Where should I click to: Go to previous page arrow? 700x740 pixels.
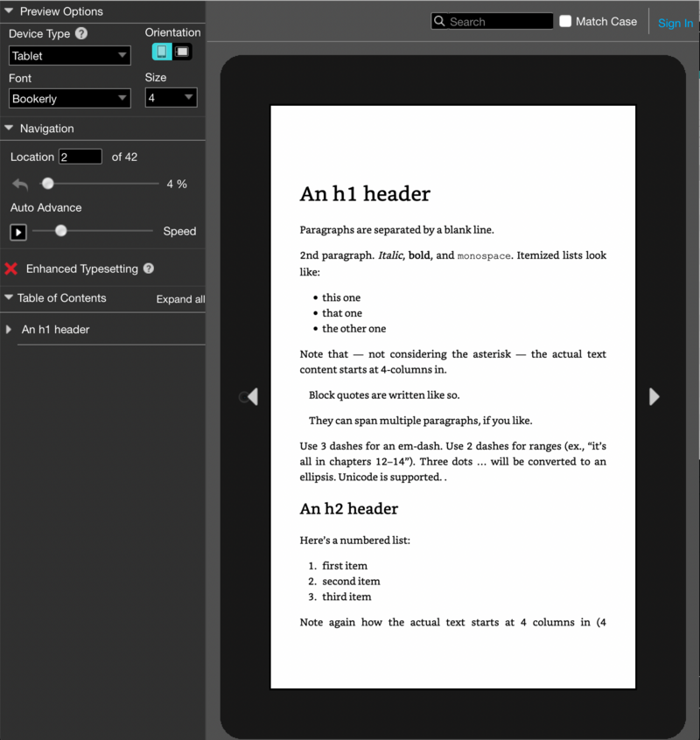[253, 397]
